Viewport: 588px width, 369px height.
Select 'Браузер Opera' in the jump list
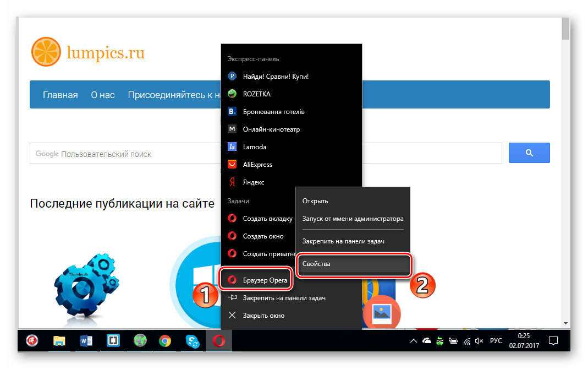(256, 280)
